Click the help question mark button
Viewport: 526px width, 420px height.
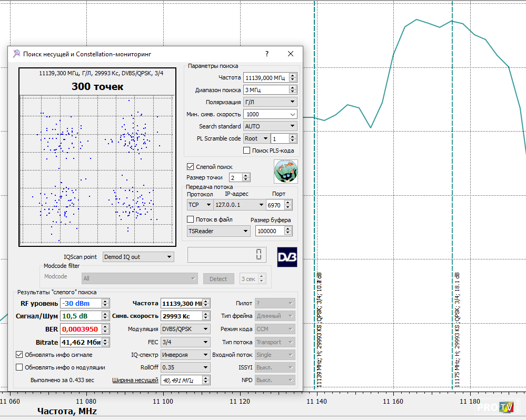click(267, 54)
